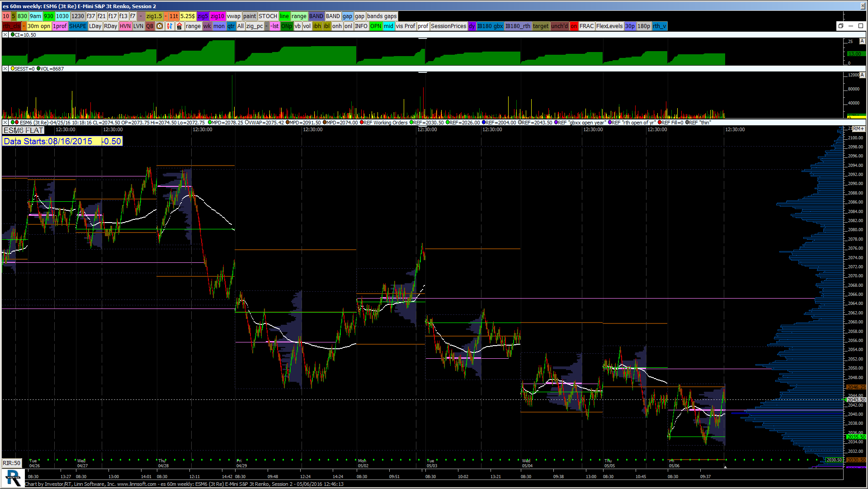Click the red-arrow stack icon button

pyautogui.click(x=179, y=26)
